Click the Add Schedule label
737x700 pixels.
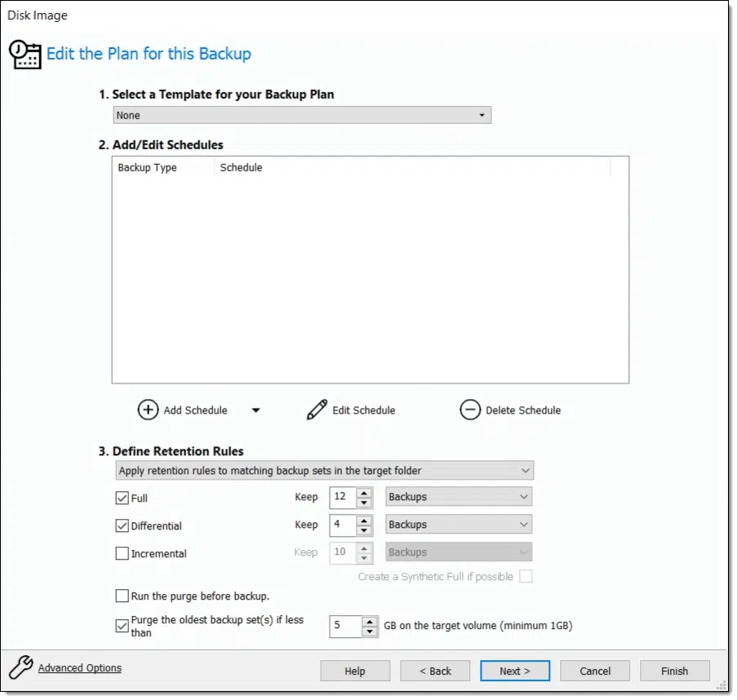point(195,410)
